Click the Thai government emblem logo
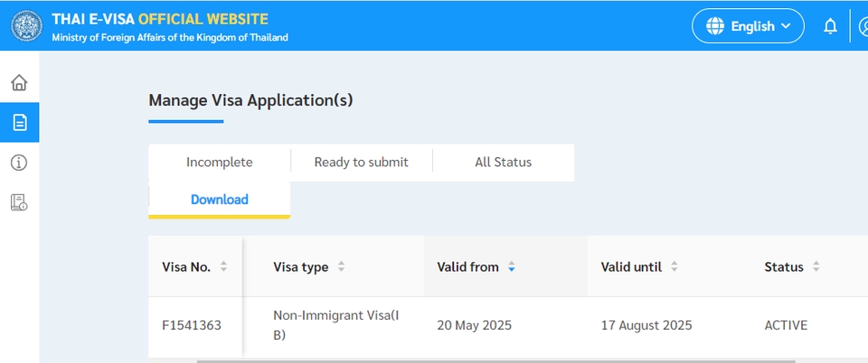868x363 pixels. (26, 25)
